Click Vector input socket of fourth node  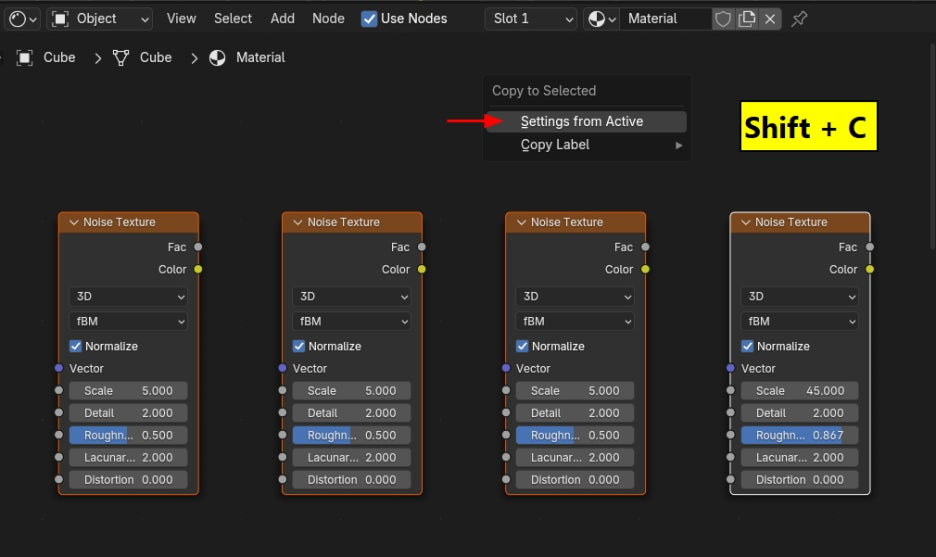[730, 368]
